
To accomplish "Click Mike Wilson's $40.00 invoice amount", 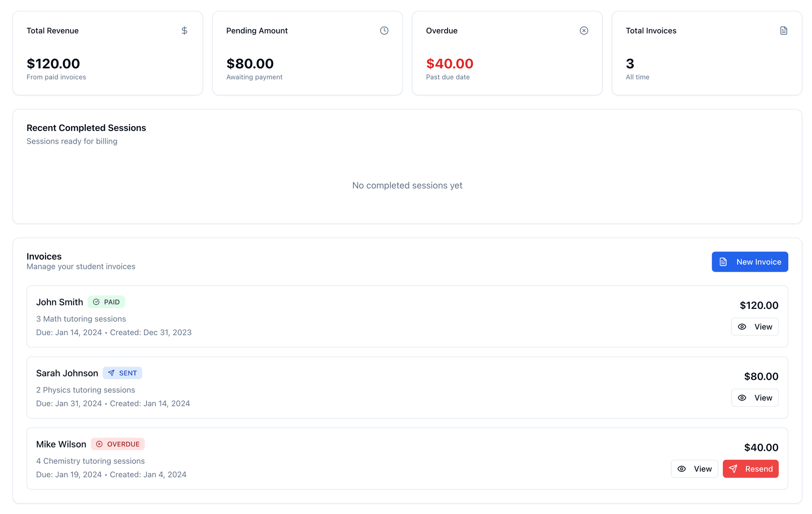I will click(x=761, y=447).
